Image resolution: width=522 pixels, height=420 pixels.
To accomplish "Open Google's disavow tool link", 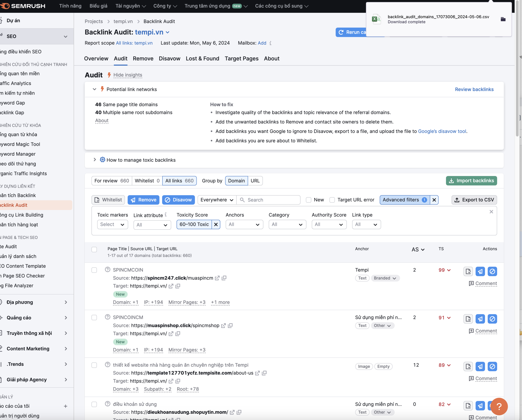I will [442, 131].
